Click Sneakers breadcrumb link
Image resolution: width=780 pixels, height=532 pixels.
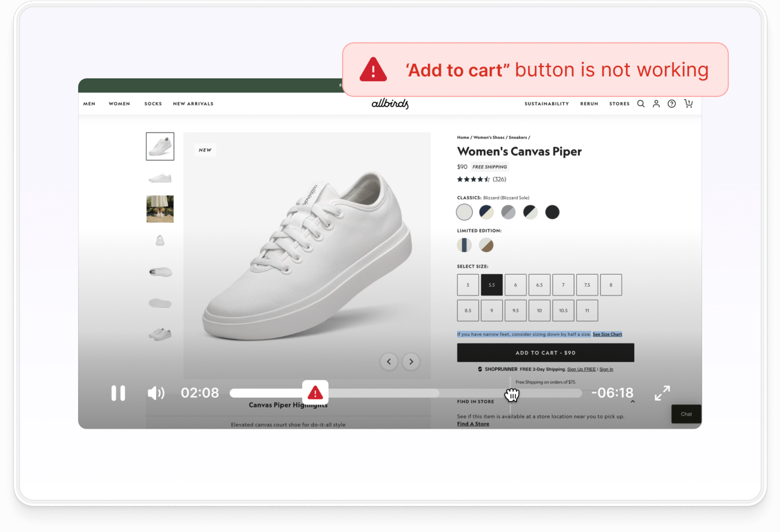click(518, 138)
